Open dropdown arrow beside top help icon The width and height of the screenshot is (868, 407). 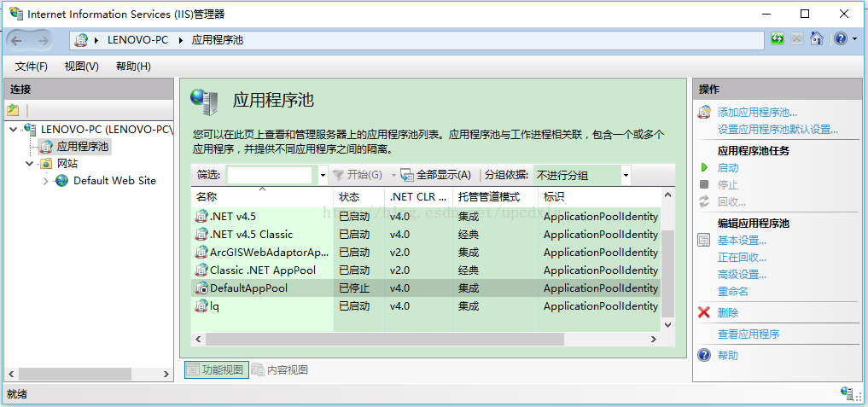(854, 39)
